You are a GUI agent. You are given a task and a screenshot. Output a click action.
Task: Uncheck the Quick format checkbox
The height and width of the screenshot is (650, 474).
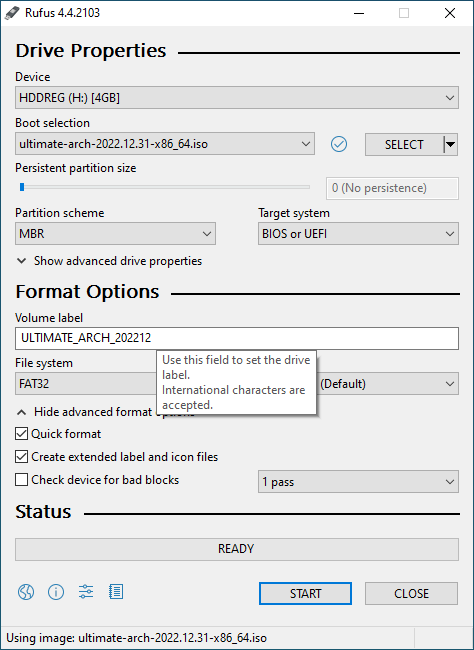pos(21,434)
